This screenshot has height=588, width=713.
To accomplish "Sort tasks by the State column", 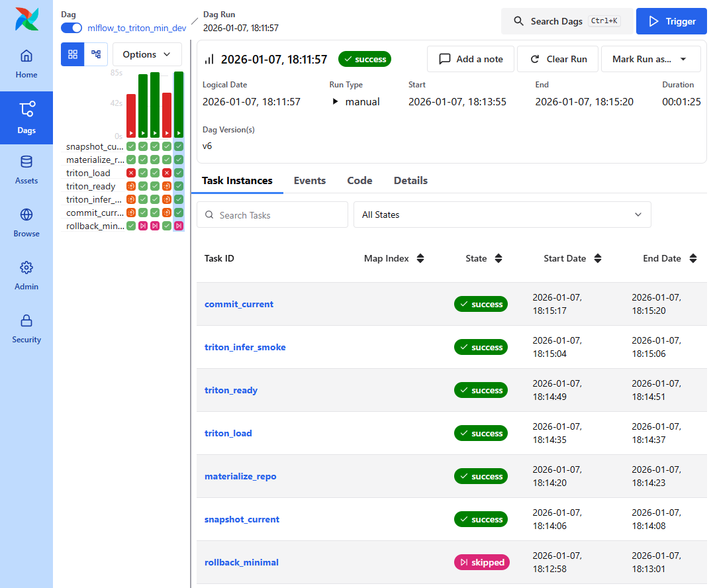I will pyautogui.click(x=499, y=258).
